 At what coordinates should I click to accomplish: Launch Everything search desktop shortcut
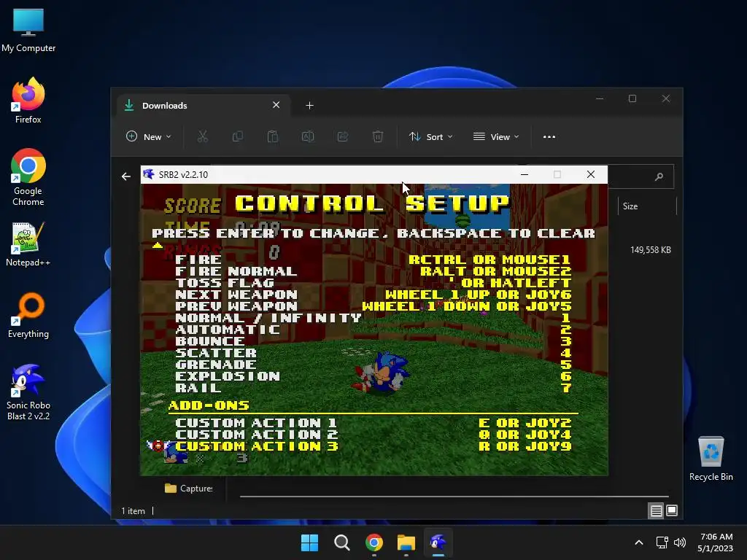pos(28,315)
